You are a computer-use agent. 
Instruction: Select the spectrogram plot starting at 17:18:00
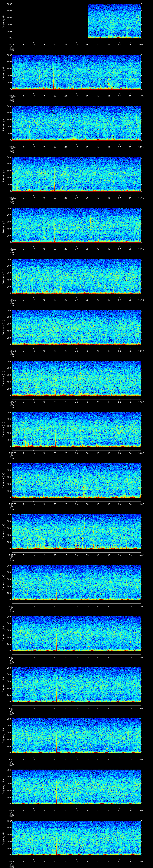tap(77, 481)
